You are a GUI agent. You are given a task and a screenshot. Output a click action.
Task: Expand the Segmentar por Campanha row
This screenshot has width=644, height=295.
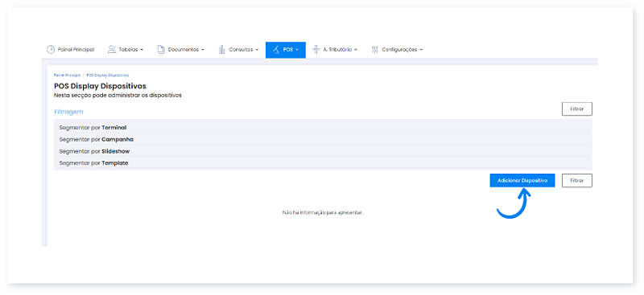point(323,140)
